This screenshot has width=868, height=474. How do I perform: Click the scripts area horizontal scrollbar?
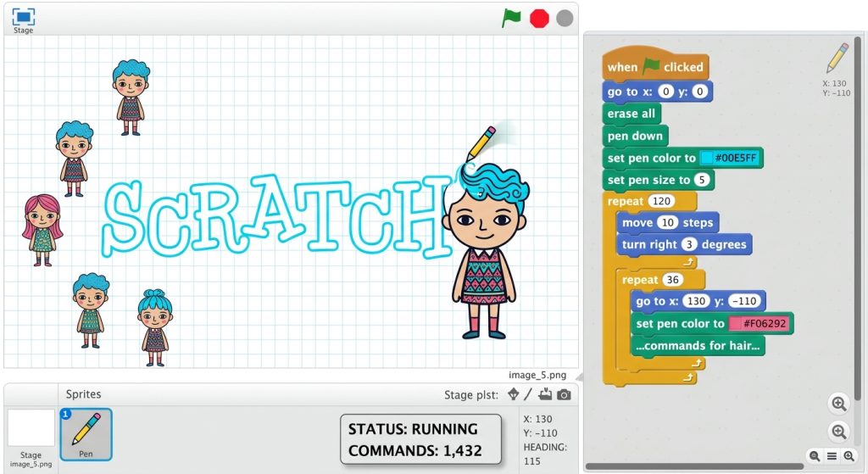coord(695,466)
